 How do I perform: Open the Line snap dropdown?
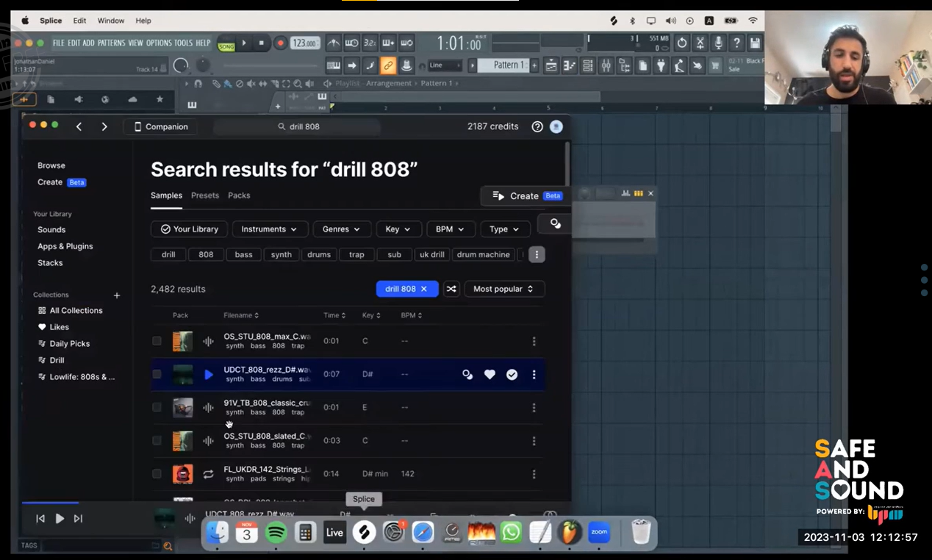point(445,65)
